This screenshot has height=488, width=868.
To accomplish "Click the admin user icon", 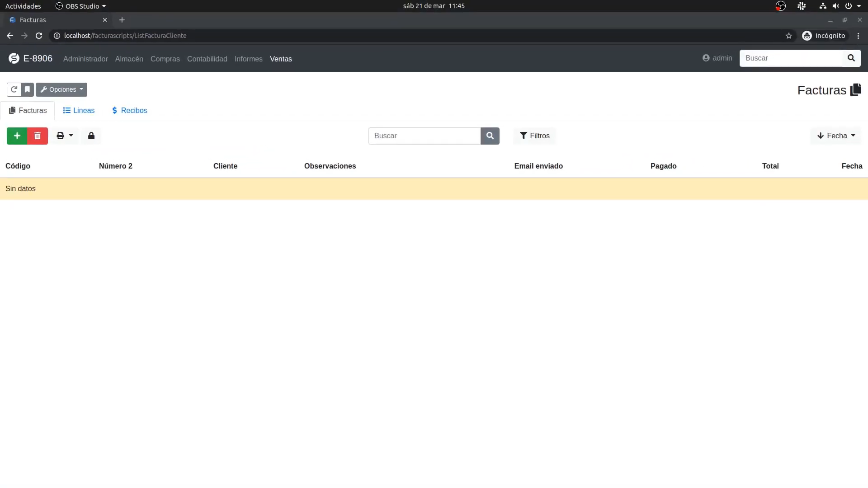I will point(707,58).
